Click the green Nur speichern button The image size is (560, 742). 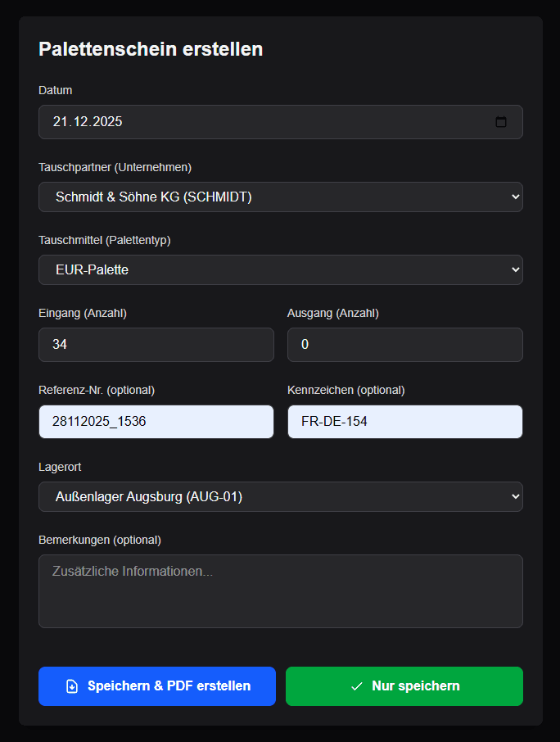pos(404,686)
